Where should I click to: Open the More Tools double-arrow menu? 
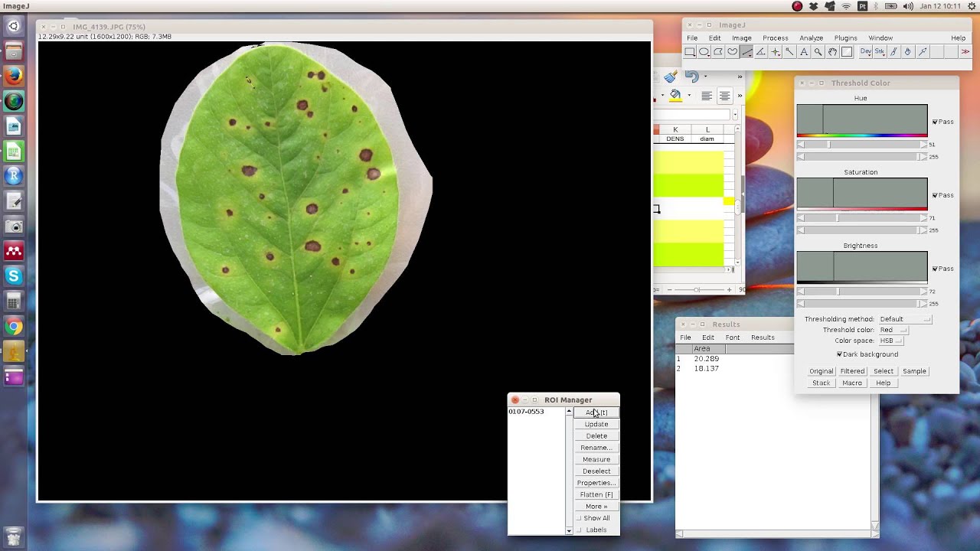(x=965, y=52)
